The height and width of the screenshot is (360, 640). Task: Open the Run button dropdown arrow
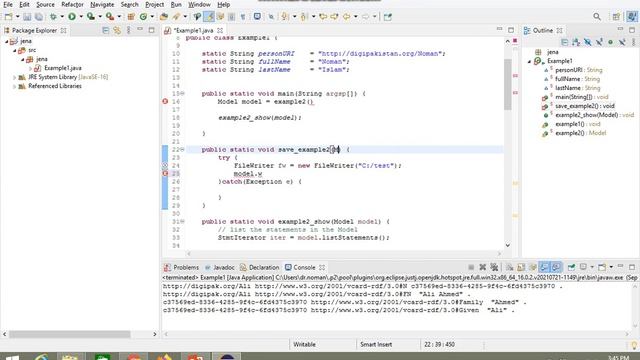(81, 17)
